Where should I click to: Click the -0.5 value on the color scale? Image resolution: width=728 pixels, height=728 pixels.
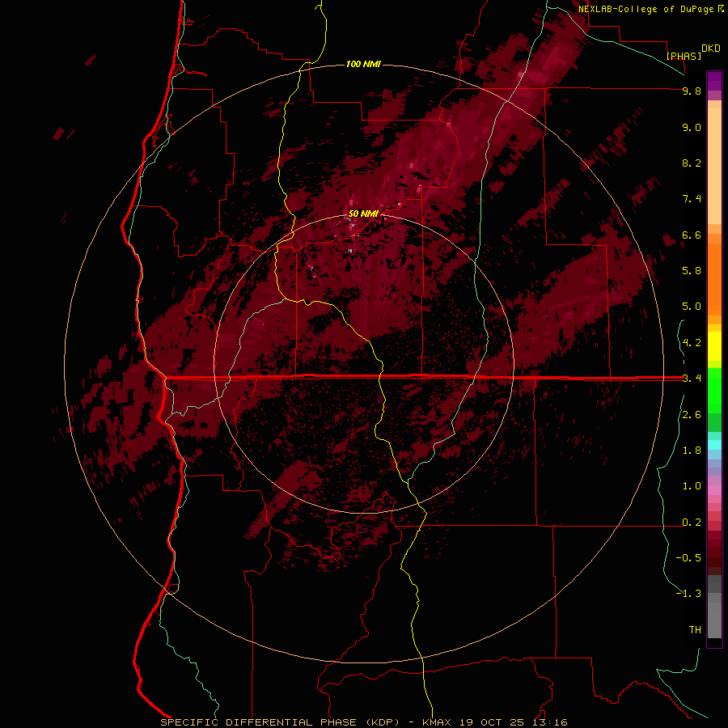click(x=688, y=558)
